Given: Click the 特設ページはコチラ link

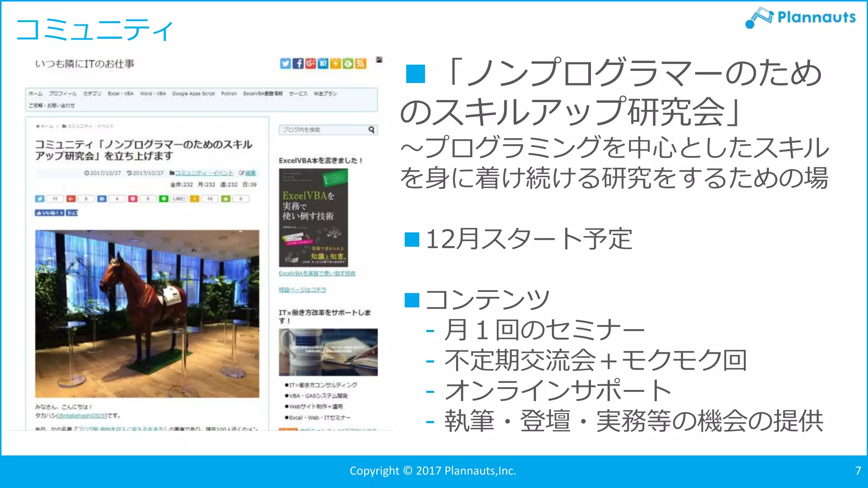Looking at the screenshot, I should (x=303, y=290).
